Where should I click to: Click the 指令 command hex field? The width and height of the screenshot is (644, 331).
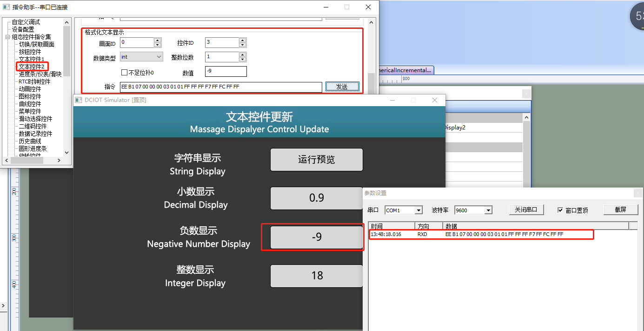[221, 87]
